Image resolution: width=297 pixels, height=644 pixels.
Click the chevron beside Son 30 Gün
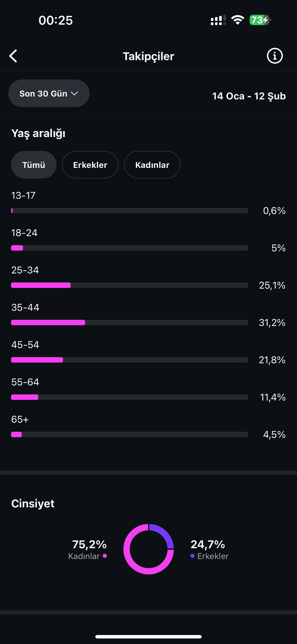(x=75, y=94)
